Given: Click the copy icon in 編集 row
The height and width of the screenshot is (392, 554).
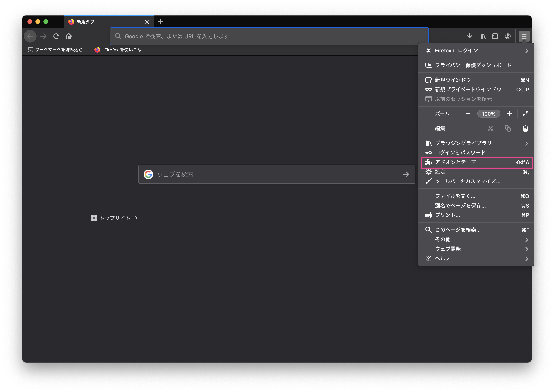Looking at the screenshot, I should pos(508,128).
